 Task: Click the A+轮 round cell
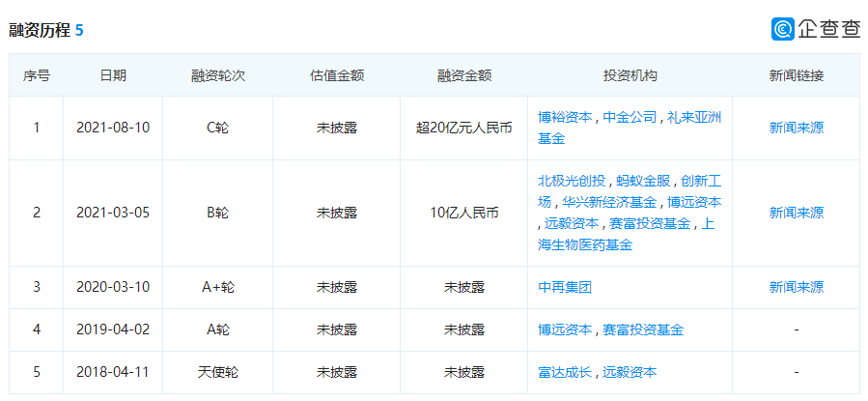pos(217,287)
